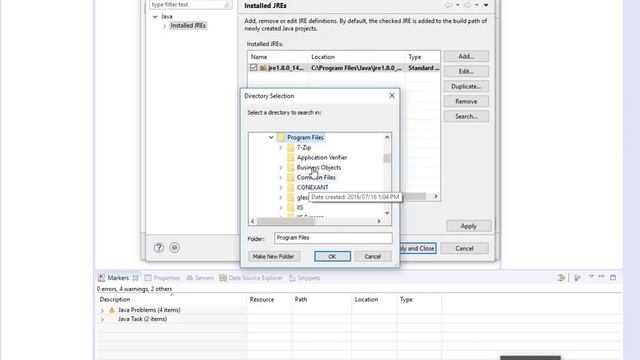Viewport: 640px width, 360px height.
Task: Click the Data Source Explorer tab icon
Action: point(223,278)
